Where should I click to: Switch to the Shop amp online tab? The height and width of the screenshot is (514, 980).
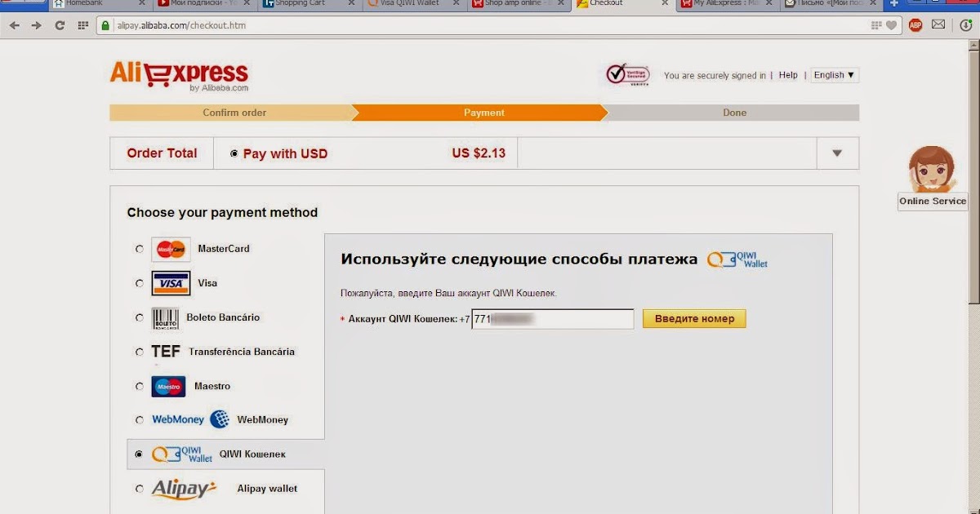coord(519,4)
